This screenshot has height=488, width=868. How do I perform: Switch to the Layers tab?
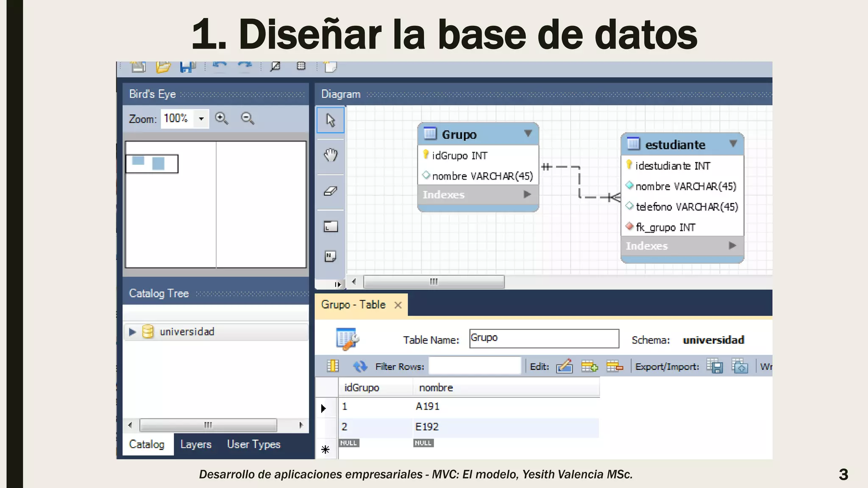(196, 444)
